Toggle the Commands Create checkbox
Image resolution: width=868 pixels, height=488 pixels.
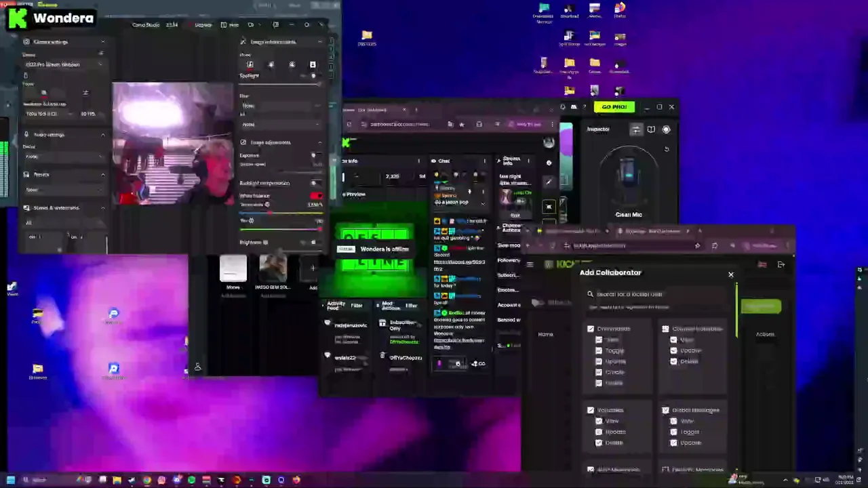click(599, 372)
